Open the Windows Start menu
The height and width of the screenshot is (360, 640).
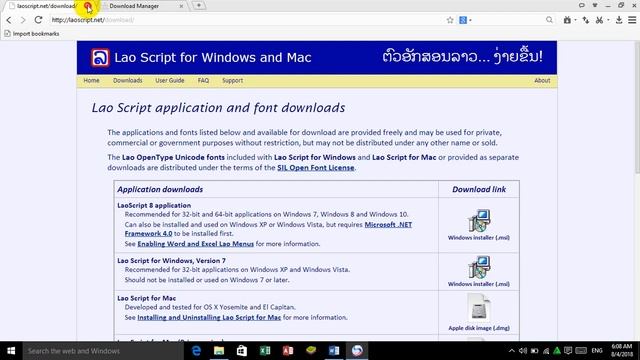tap(11, 351)
